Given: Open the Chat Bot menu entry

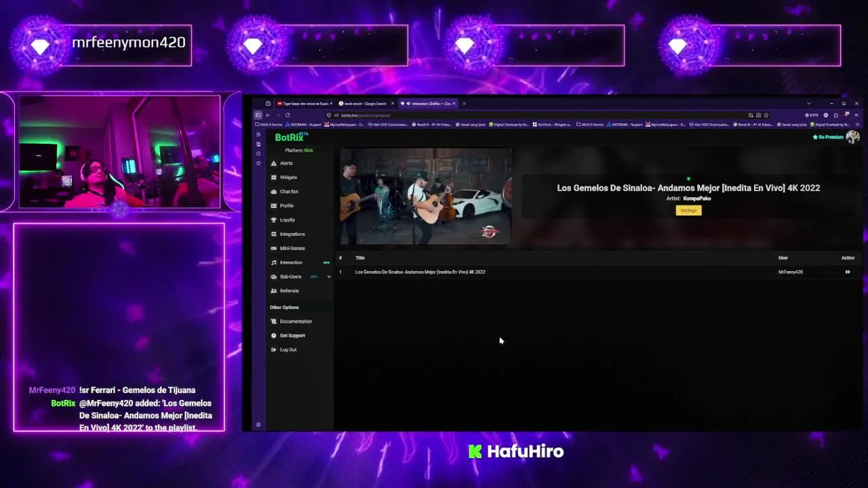Looking at the screenshot, I should point(289,192).
